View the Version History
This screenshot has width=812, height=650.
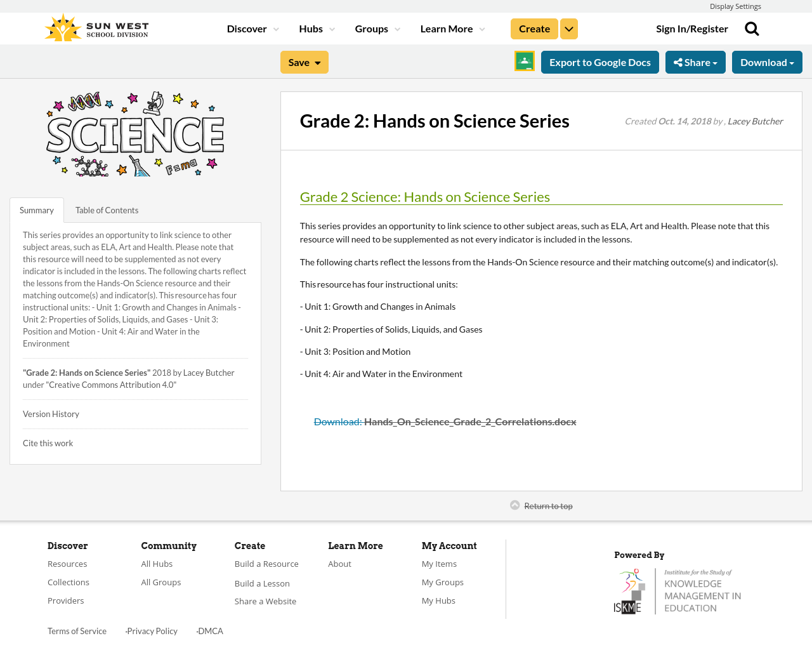pos(51,413)
